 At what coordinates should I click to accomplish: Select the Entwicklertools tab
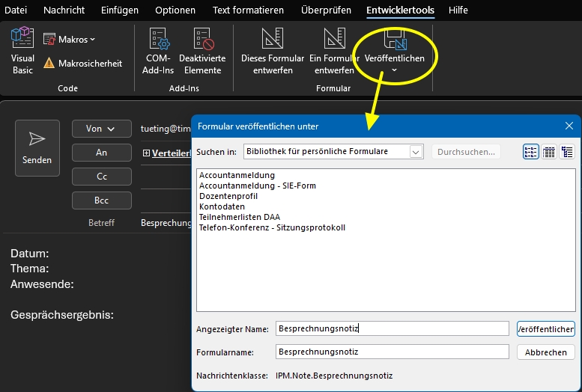click(x=400, y=10)
